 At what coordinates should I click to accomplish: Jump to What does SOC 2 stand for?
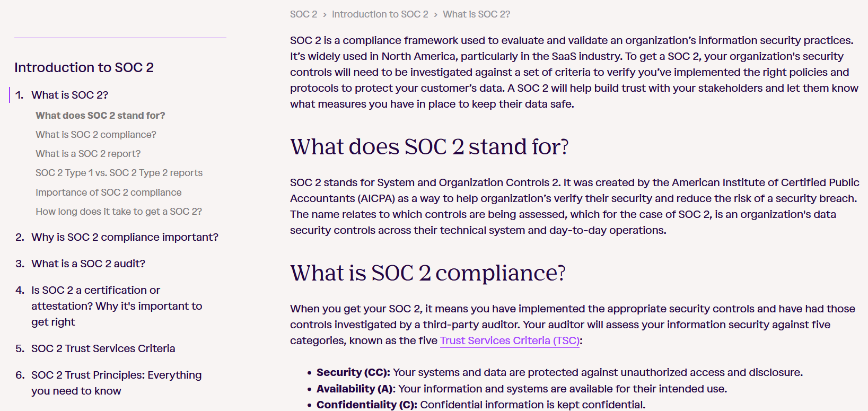(100, 116)
